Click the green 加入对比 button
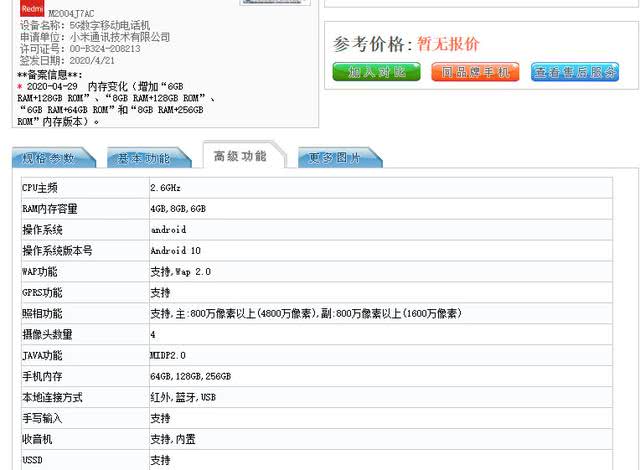640x470 pixels. [376, 72]
